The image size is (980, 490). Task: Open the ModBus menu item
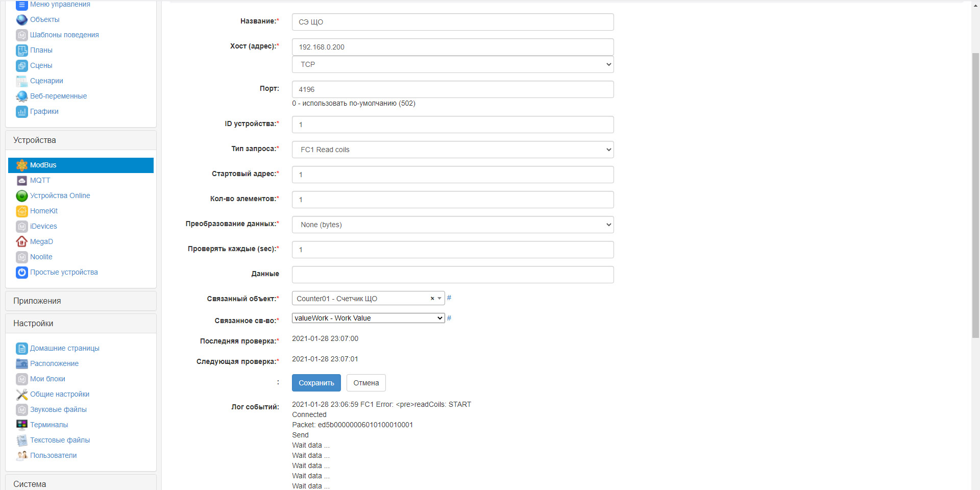pos(81,165)
